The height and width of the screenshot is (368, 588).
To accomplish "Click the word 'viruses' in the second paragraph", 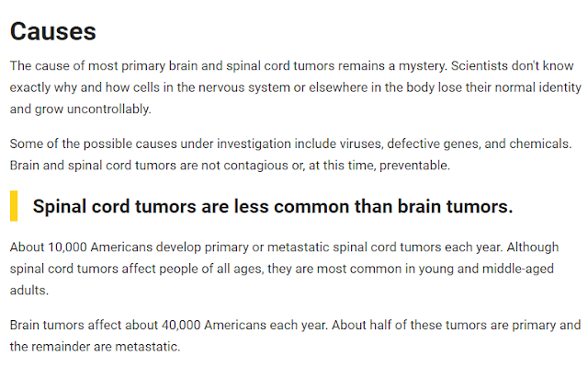I will coord(360,144).
